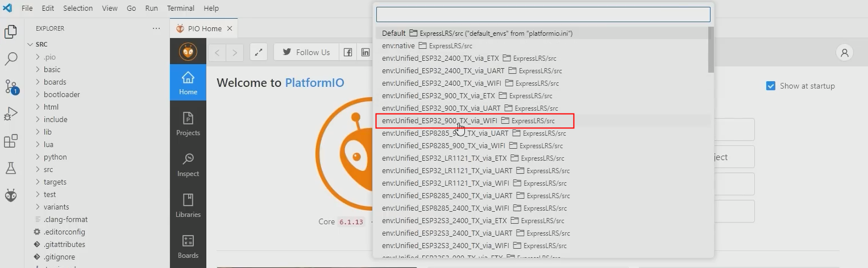Open .gitignore file in explorer
Screen dimensions: 868x268
59,257
